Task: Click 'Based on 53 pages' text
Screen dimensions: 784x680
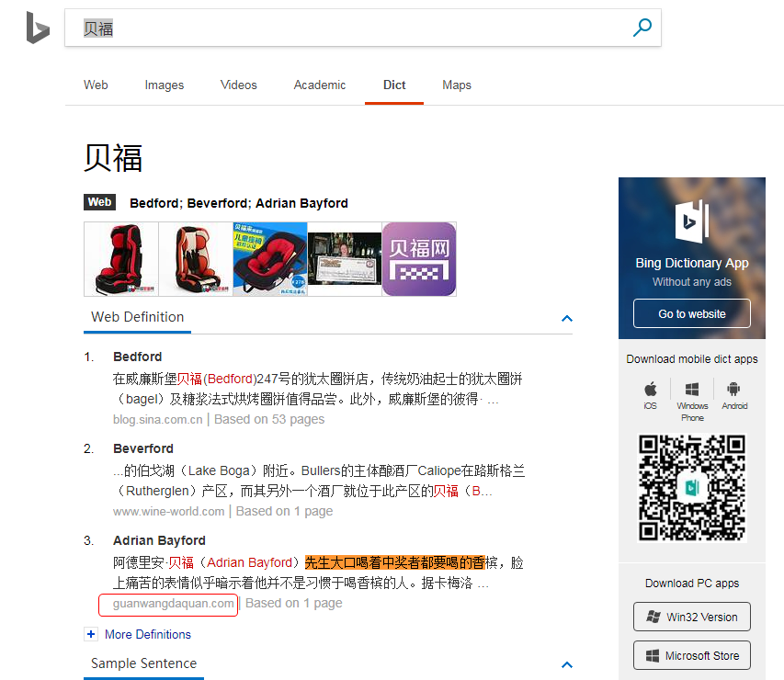Action: tap(269, 420)
